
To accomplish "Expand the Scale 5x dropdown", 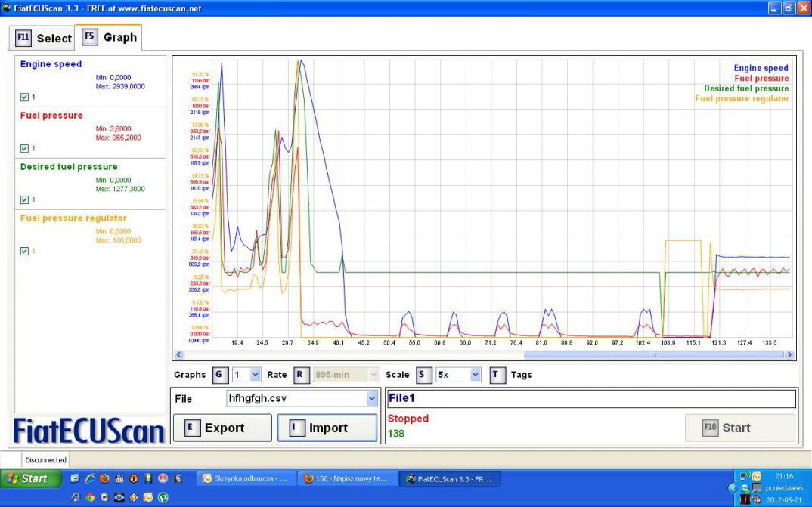I will (x=475, y=375).
